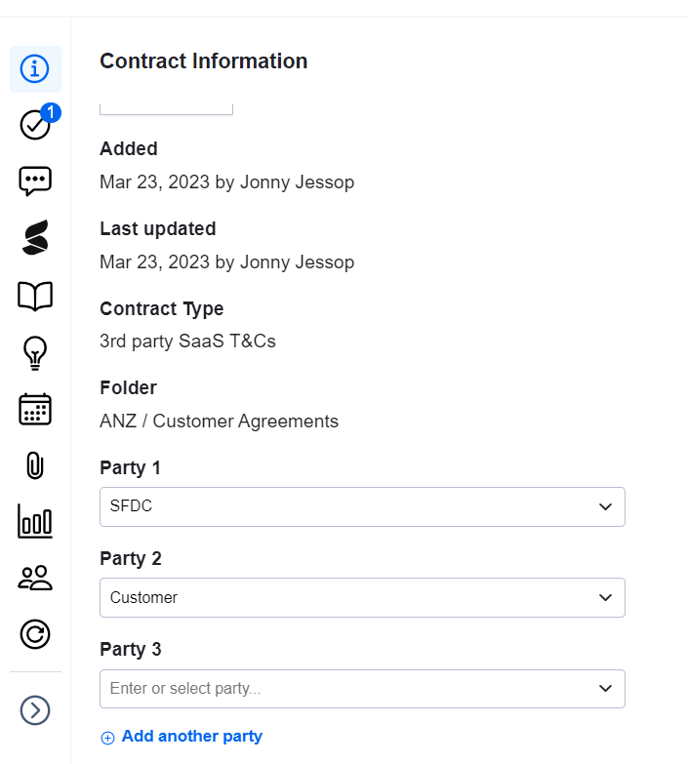Click plus icon beside Add another party

[108, 738]
